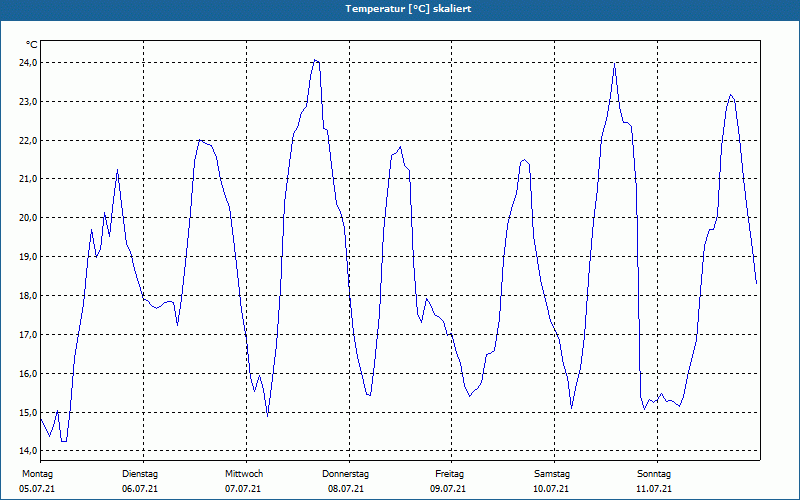This screenshot has height=500, width=800.
Task: Click the Freitag day label
Action: pyautogui.click(x=449, y=474)
